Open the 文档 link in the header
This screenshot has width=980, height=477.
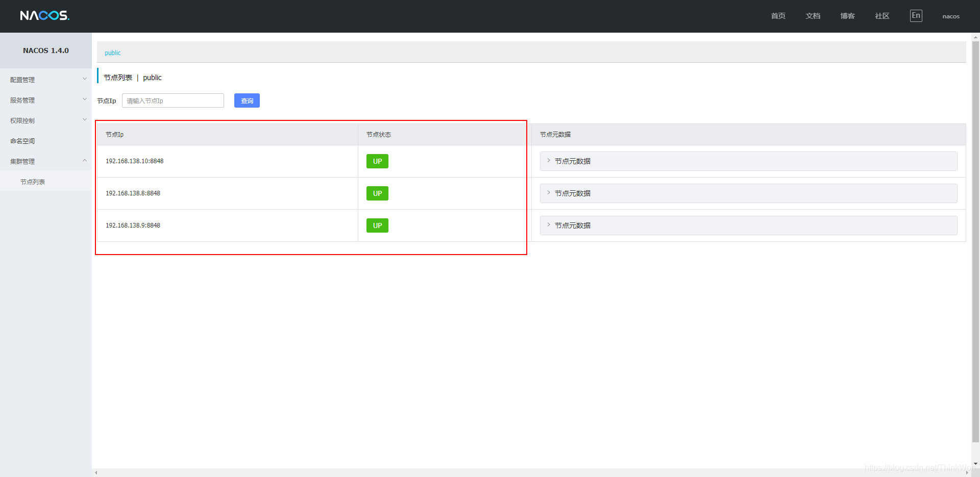pyautogui.click(x=813, y=16)
